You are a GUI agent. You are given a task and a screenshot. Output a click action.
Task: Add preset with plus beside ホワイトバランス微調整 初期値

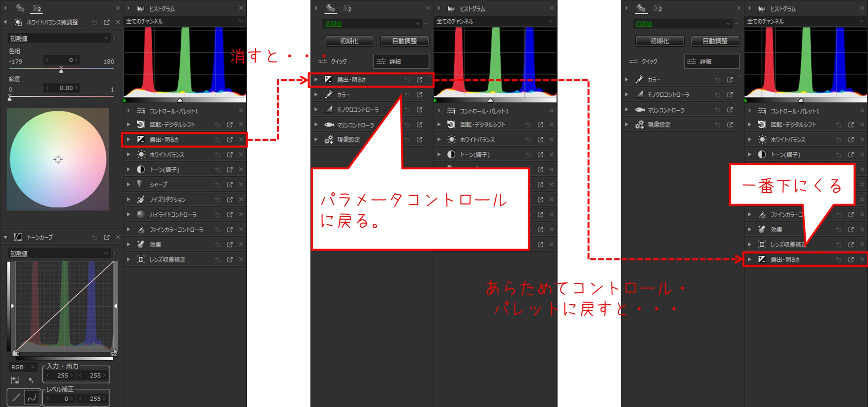click(115, 38)
